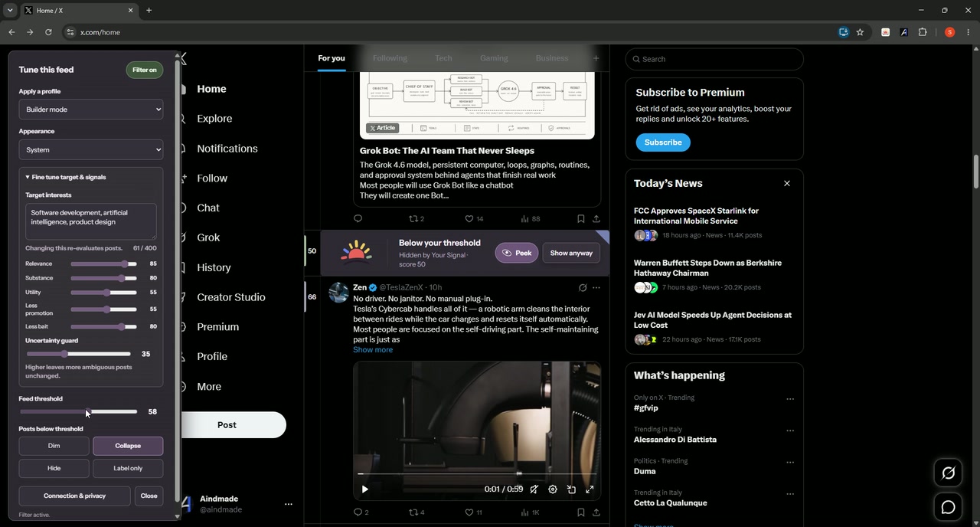Repost Zen's post with 4 reposts
980x527 pixels.
click(x=416, y=512)
